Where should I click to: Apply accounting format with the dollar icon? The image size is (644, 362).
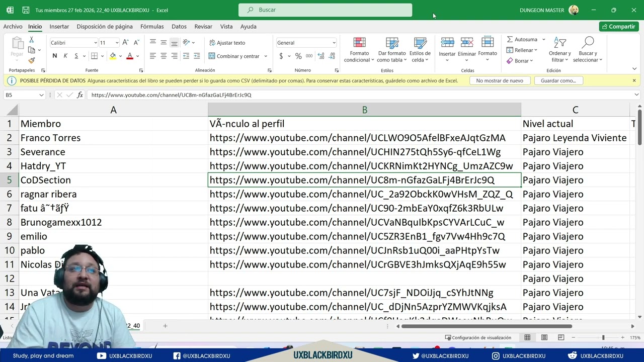(281, 56)
